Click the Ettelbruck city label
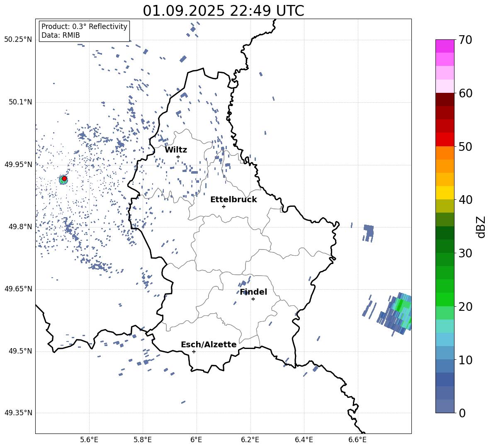Screen dimensions: 491x448 [233, 200]
